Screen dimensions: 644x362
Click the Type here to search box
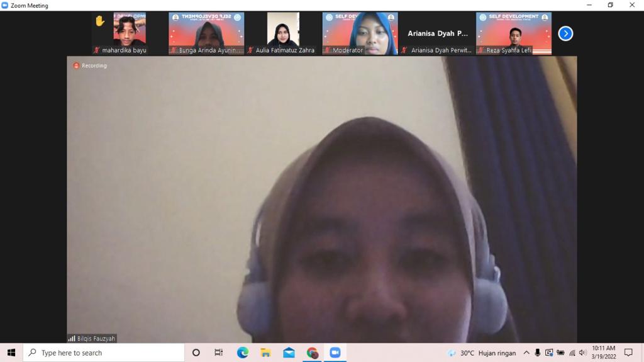coord(104,353)
